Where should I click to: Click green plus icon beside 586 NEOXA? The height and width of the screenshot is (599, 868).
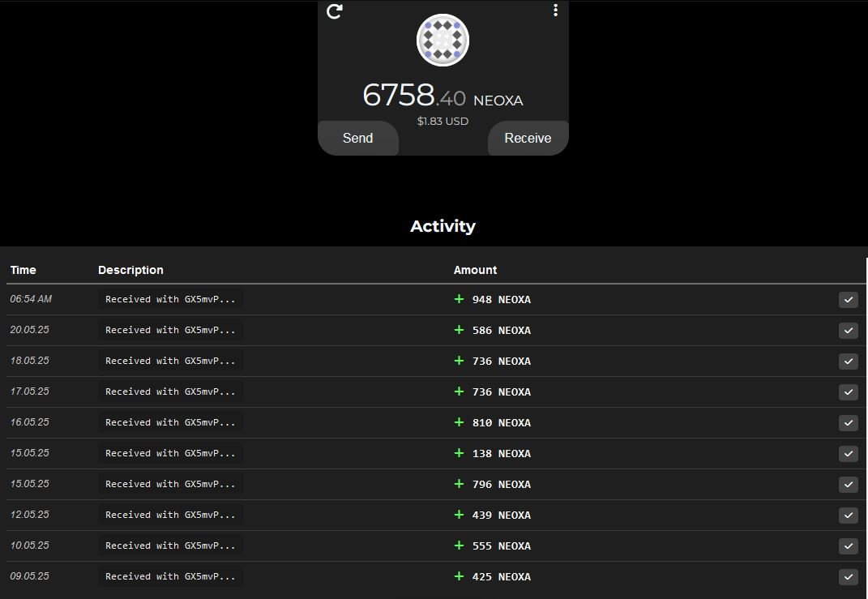pos(459,330)
